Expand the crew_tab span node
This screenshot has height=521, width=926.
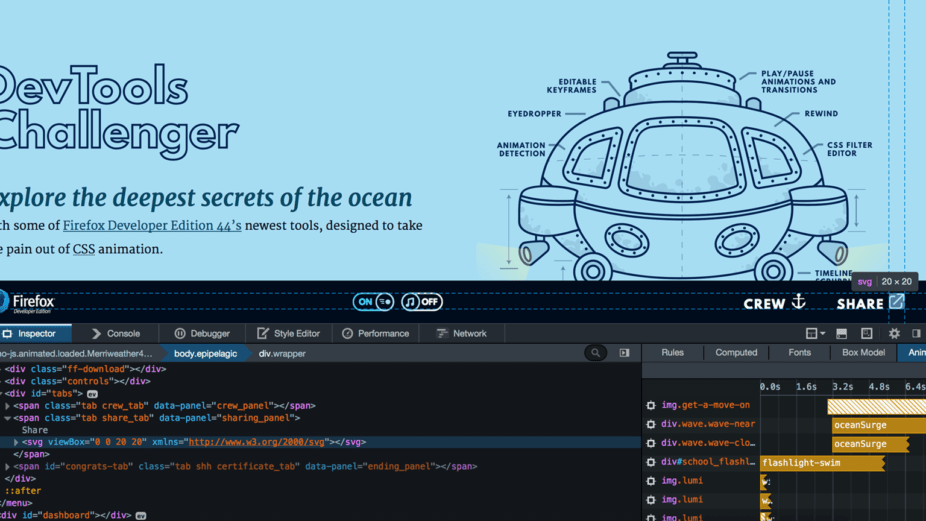click(7, 406)
